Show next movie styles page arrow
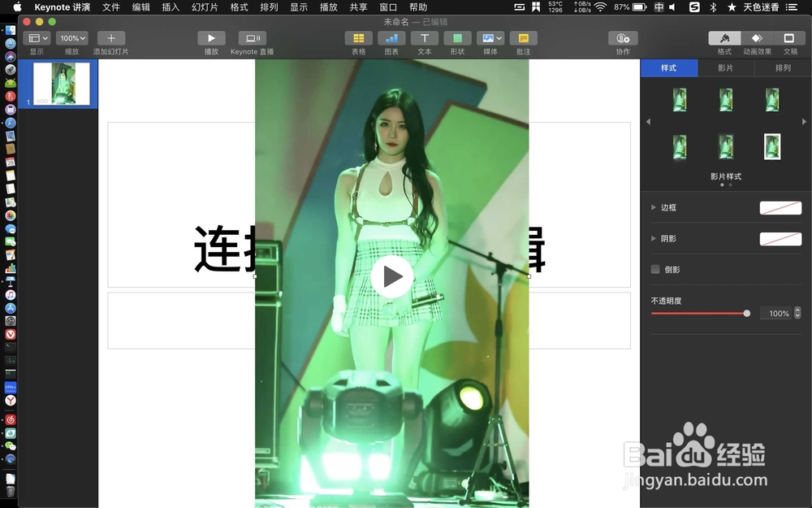This screenshot has width=812, height=508. coord(804,122)
